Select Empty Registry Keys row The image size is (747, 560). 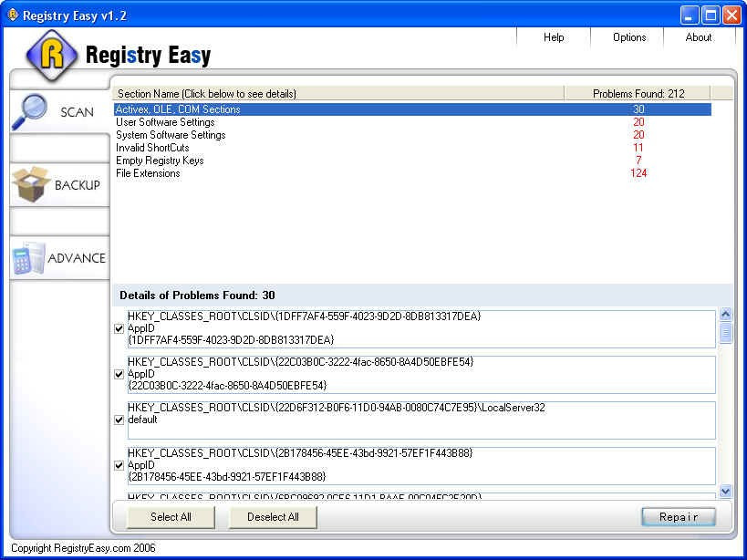point(412,161)
